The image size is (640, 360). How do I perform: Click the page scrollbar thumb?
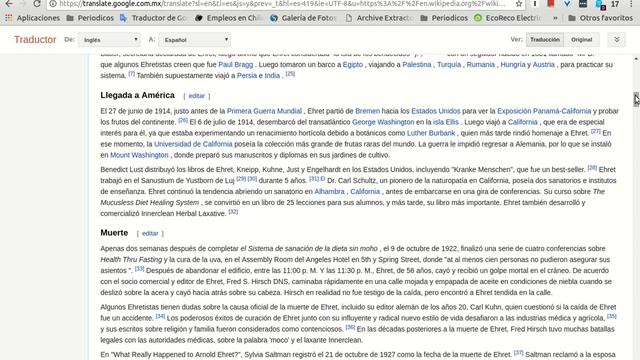pos(636,99)
